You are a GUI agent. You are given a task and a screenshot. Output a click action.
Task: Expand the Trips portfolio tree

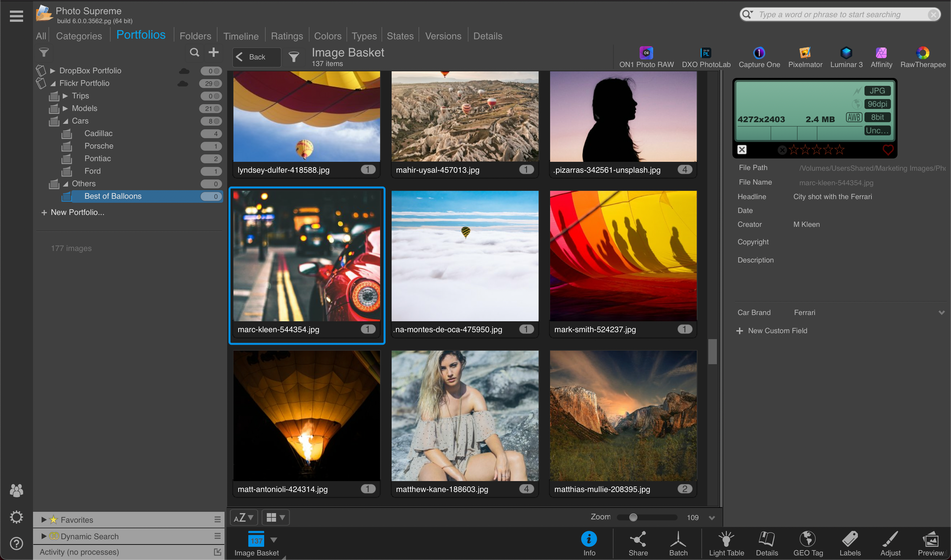(65, 96)
